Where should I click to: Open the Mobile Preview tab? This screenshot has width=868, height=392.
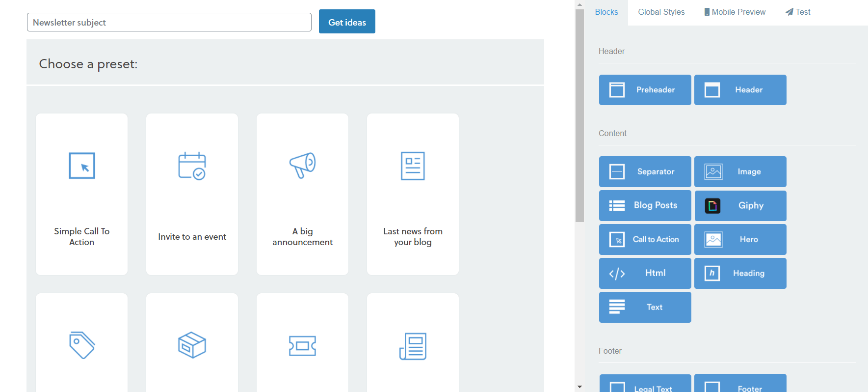coord(735,12)
